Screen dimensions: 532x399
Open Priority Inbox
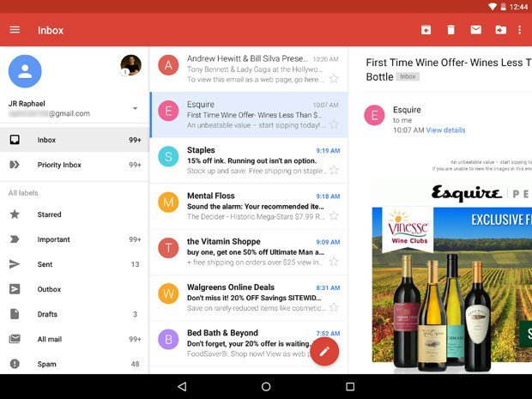tap(75, 165)
